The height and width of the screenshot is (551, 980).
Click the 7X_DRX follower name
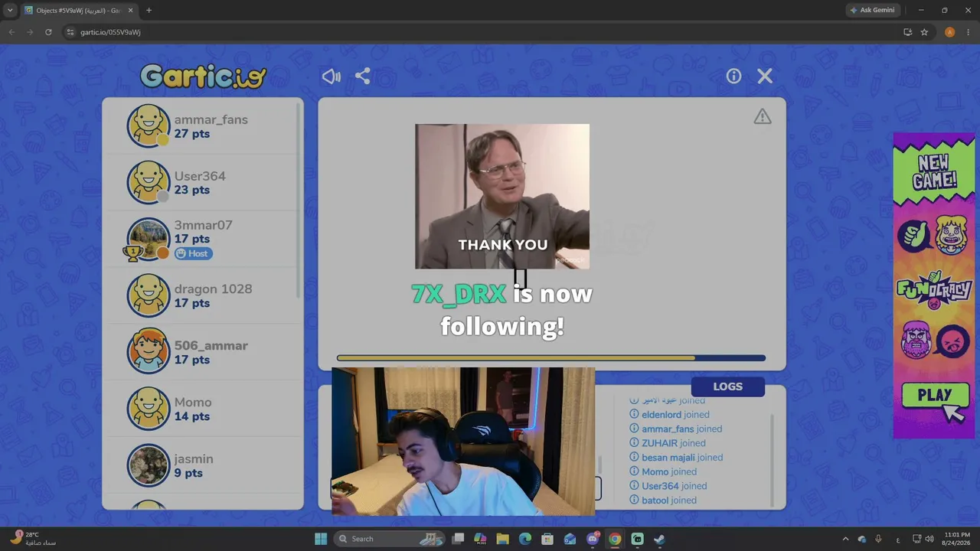coord(459,294)
